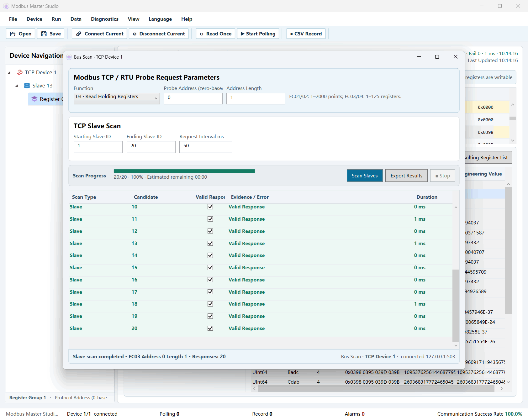This screenshot has width=528, height=420.
Task: Click the Scan Slaves button
Action: pos(365,176)
